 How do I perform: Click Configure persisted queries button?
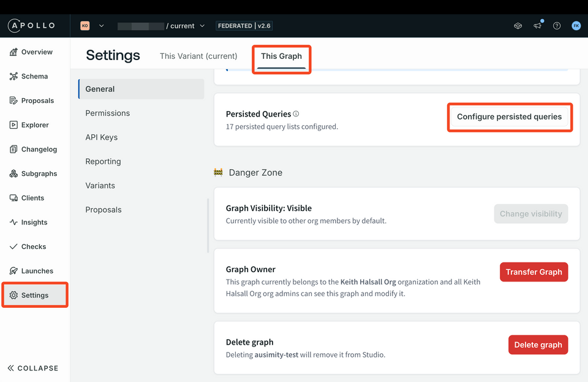coord(509,117)
